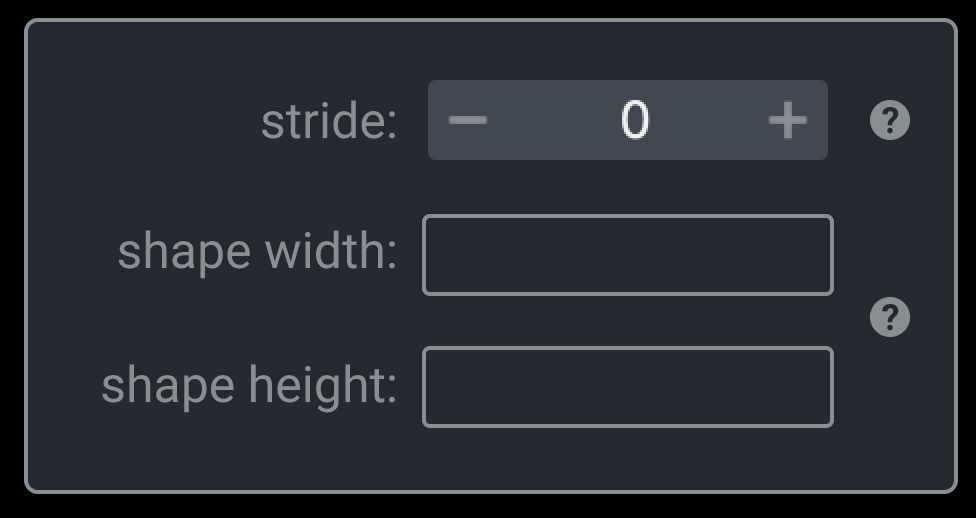Tap the plus icon in stride stepper
This screenshot has width=976, height=518.
pyautogui.click(x=787, y=120)
